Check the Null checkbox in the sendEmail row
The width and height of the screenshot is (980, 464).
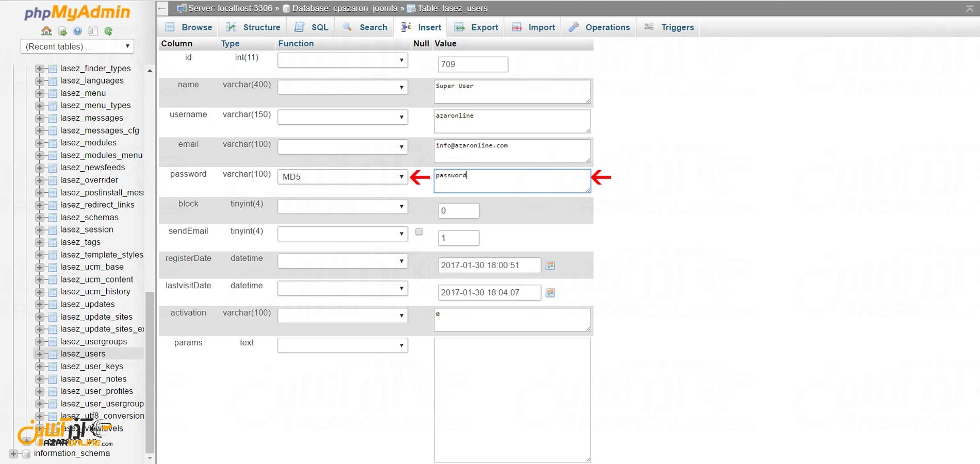tap(418, 232)
